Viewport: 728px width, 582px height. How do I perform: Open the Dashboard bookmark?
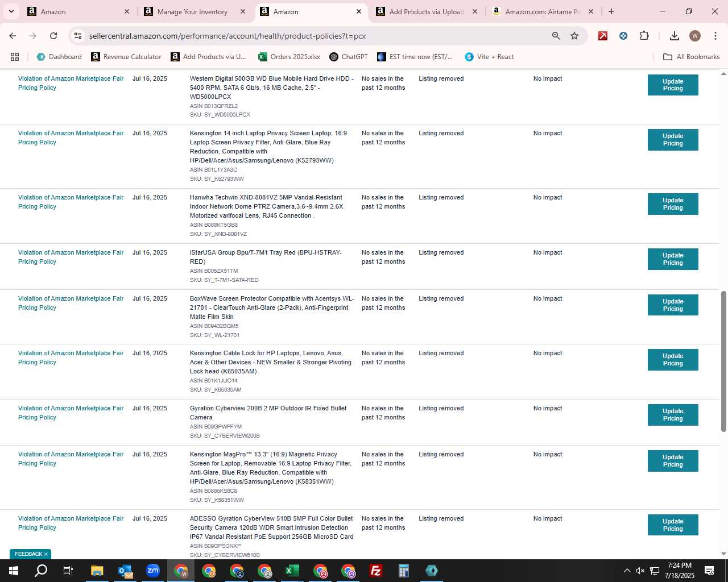tap(59, 57)
